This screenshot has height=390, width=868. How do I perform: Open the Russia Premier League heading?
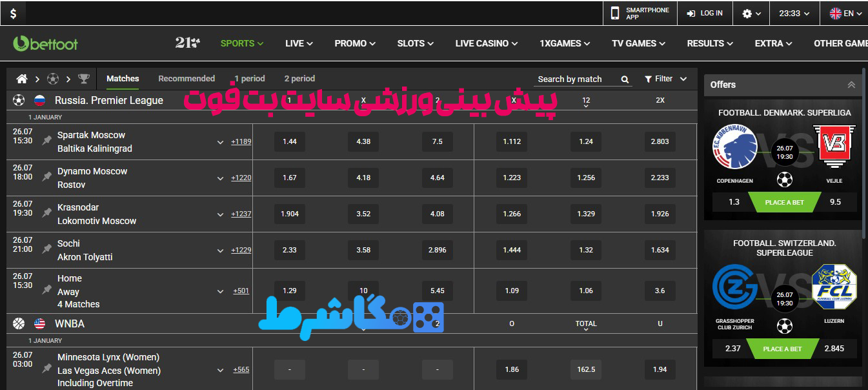(x=109, y=101)
